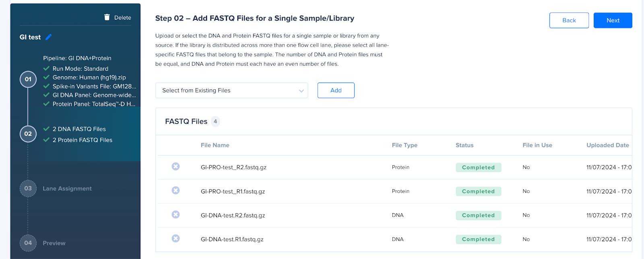The height and width of the screenshot is (259, 644).
Task: Select step 02 circle in sidebar
Action: [28, 134]
